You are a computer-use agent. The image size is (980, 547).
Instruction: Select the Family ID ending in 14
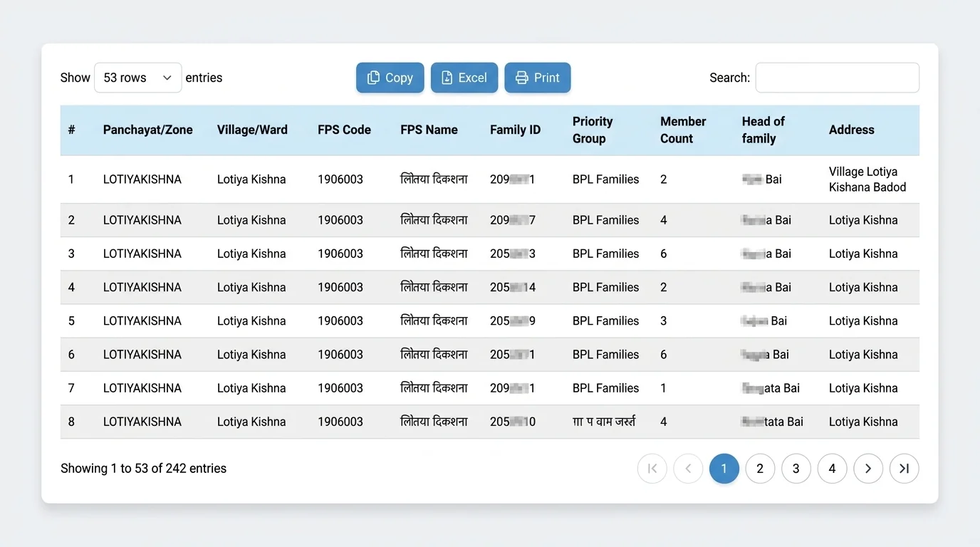513,288
